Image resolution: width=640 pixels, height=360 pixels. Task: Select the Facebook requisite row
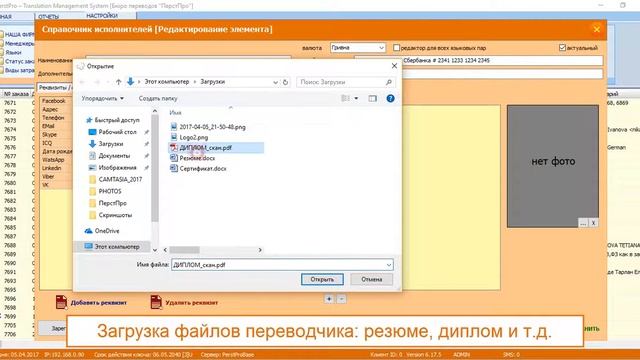coord(56,101)
